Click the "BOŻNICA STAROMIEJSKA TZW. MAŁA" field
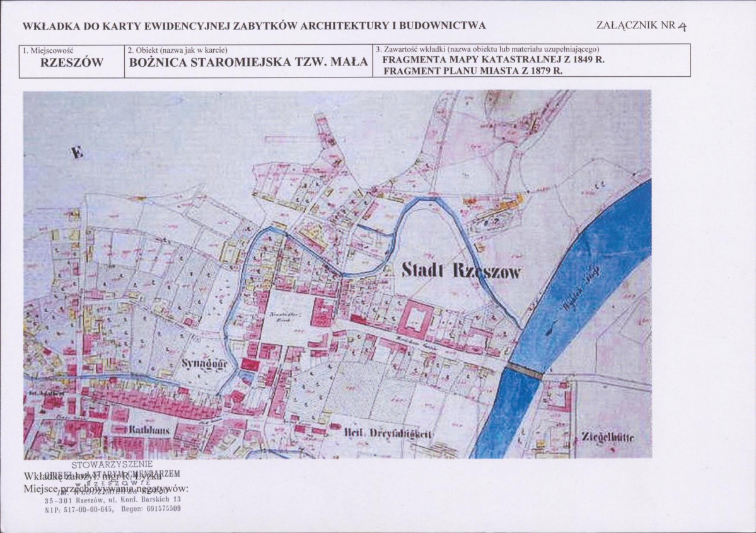This screenshot has width=756, height=533. click(x=248, y=63)
